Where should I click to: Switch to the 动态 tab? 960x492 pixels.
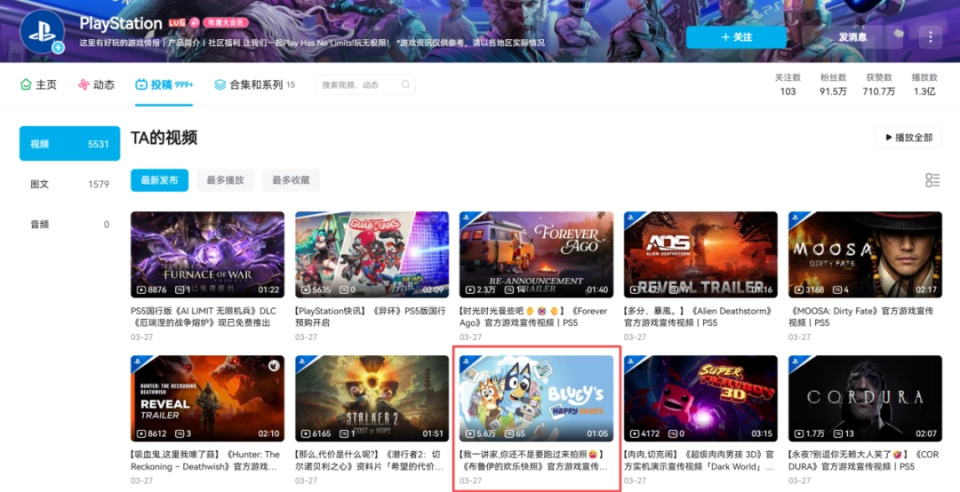point(96,85)
